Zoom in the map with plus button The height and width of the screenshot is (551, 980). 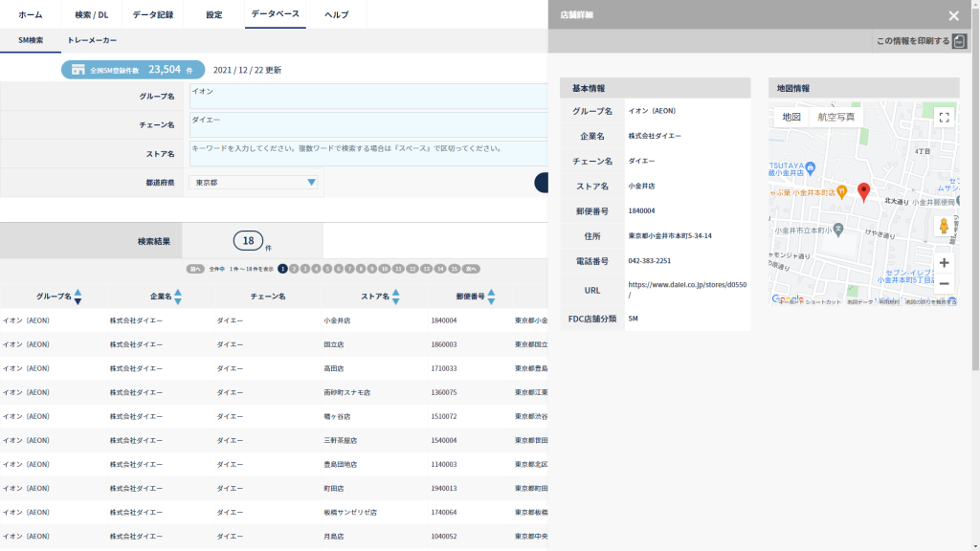(x=944, y=263)
